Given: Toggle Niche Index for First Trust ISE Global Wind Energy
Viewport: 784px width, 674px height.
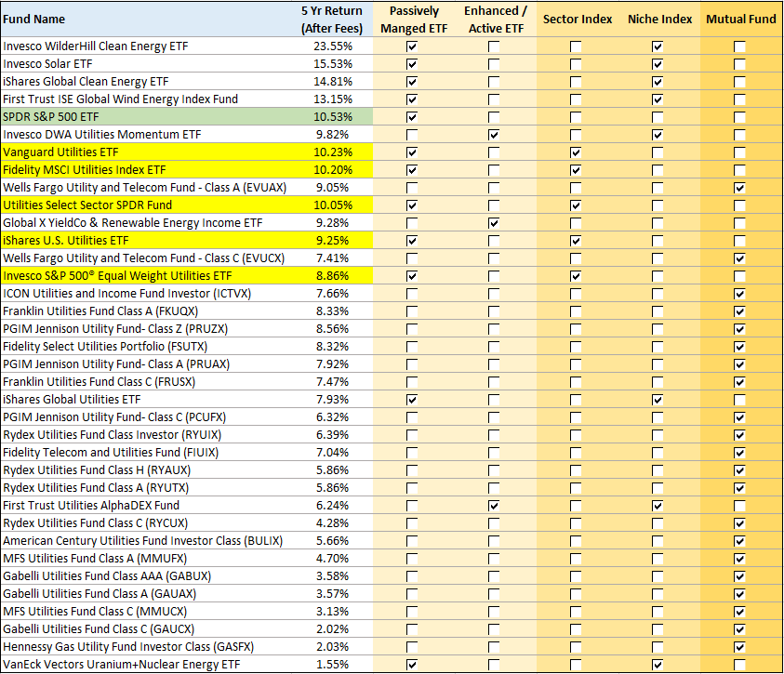Looking at the screenshot, I should (657, 99).
